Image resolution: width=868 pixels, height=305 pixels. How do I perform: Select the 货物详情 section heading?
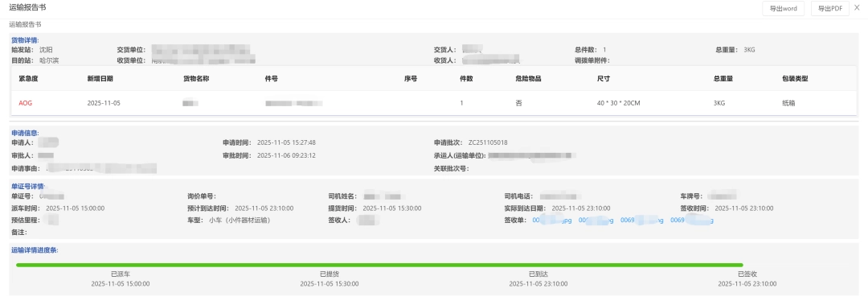(24, 40)
